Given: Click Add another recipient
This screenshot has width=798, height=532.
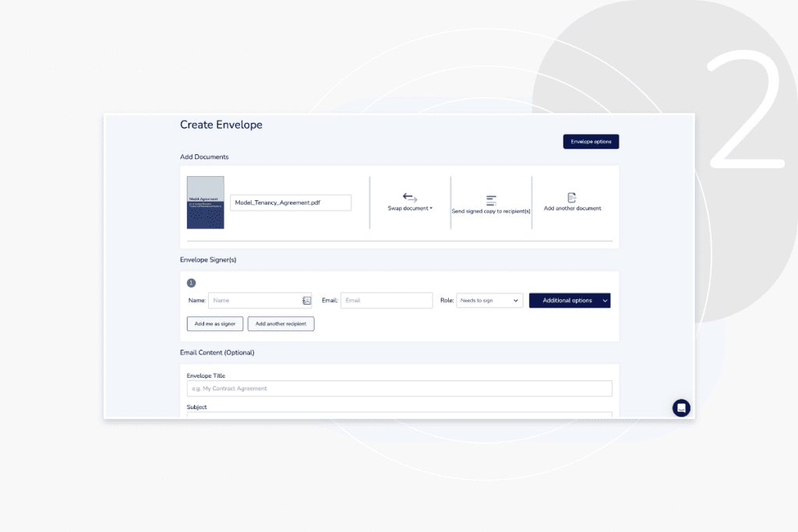Looking at the screenshot, I should (281, 324).
